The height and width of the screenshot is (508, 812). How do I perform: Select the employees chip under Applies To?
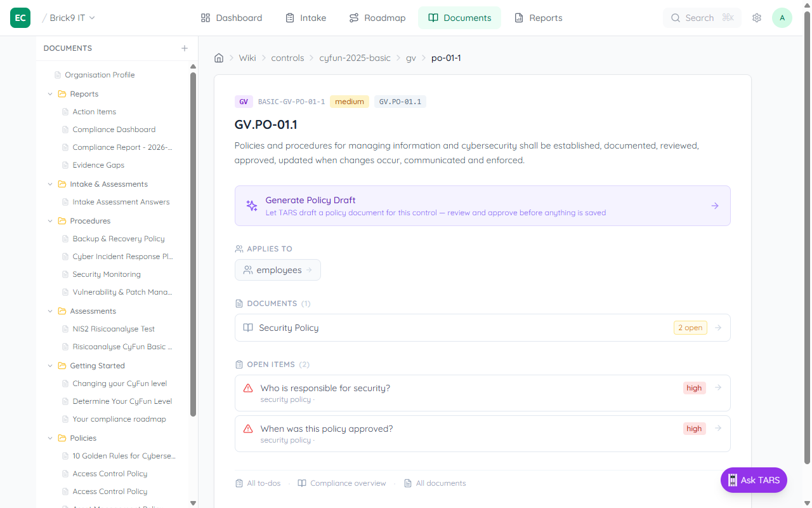click(x=278, y=270)
